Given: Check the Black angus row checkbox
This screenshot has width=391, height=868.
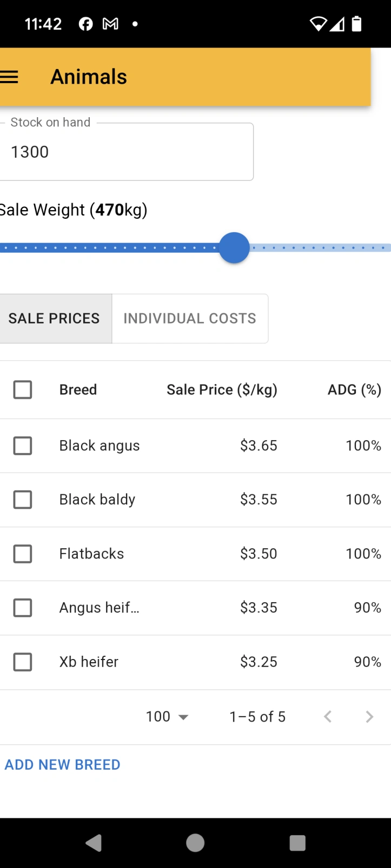Looking at the screenshot, I should tap(23, 446).
